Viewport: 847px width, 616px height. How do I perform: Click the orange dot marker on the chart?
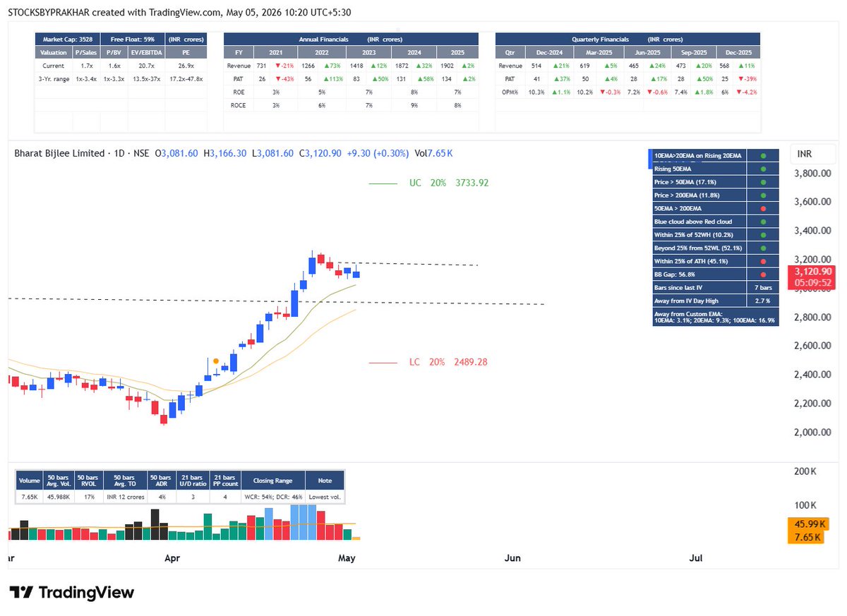coord(215,361)
